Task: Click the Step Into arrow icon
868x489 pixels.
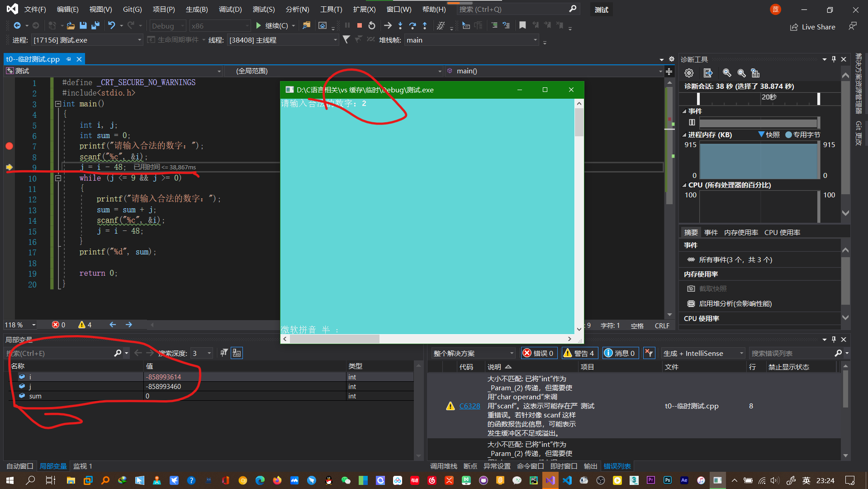Action: click(x=400, y=26)
